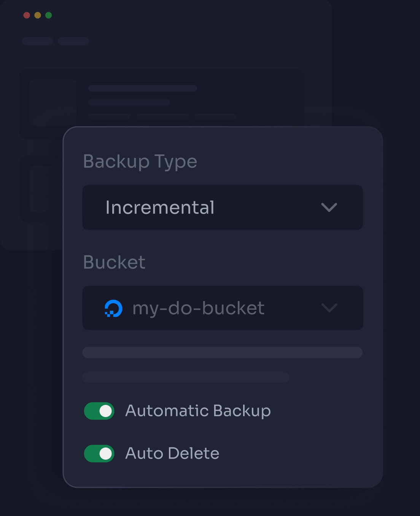Select the first placeholder tab at top
This screenshot has width=420, height=516.
click(x=37, y=41)
